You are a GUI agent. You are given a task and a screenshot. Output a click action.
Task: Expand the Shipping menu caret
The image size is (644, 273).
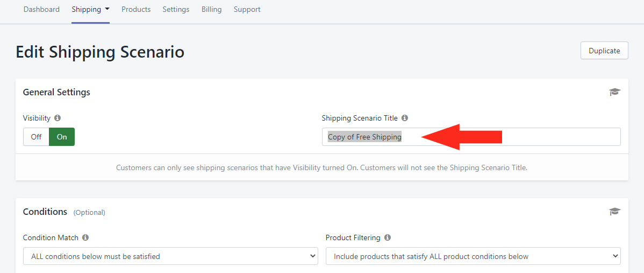(107, 9)
